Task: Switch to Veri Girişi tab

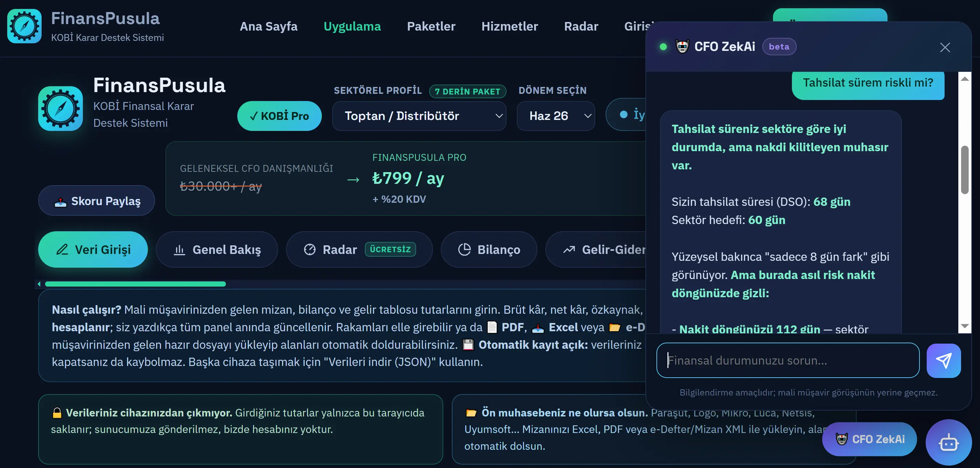Action: point(93,250)
